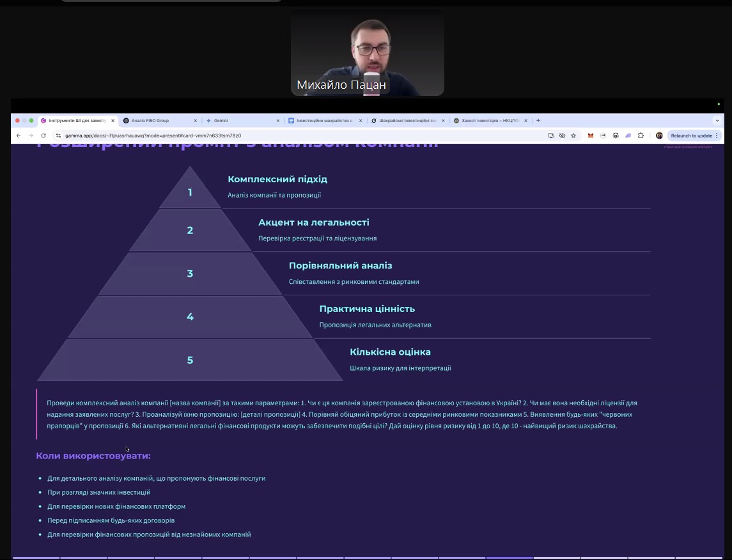View site information for gamma.app
732x560 pixels.
coord(58,136)
